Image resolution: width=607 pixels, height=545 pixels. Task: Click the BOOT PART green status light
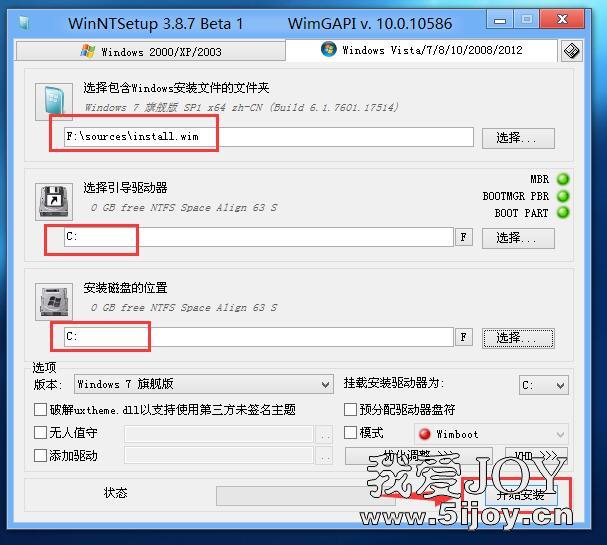pos(563,213)
